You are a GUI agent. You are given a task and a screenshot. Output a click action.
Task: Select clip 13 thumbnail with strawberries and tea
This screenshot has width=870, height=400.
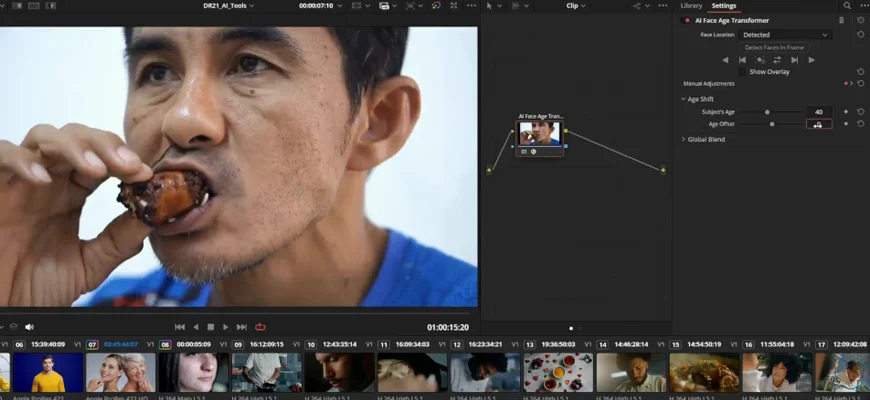pos(558,372)
